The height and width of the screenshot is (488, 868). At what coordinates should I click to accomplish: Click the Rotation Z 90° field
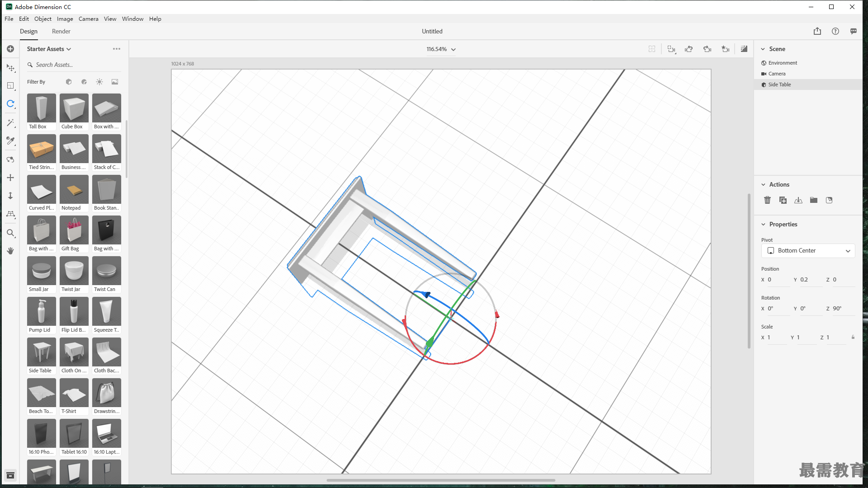tap(843, 309)
